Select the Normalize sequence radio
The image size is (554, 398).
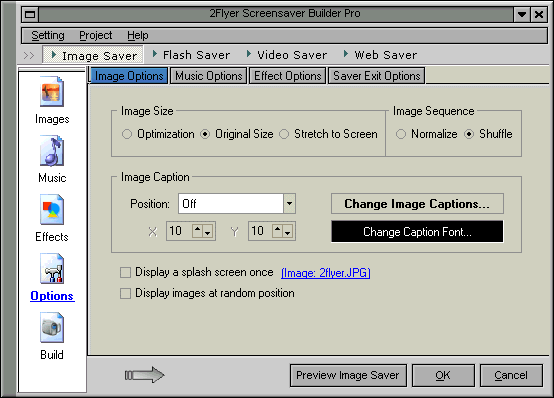point(401,134)
